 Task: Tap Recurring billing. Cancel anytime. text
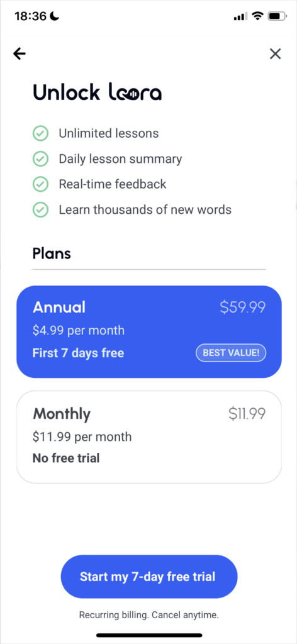148,615
